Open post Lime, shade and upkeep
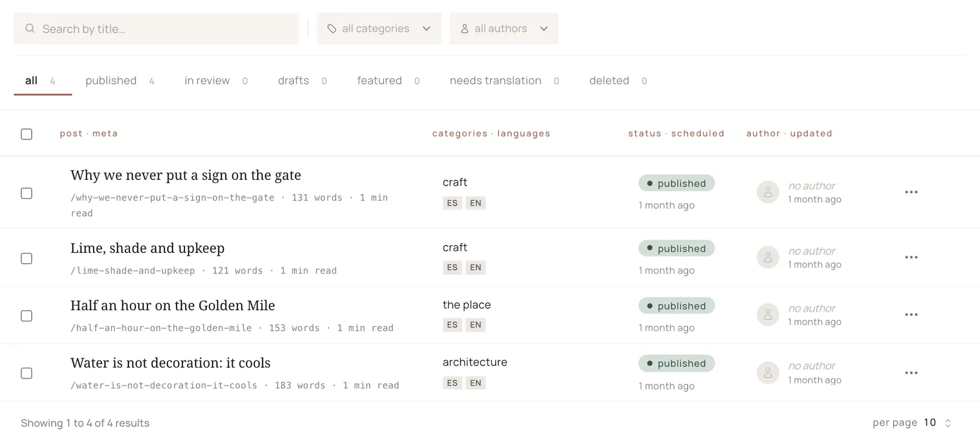Screen dimensions: 980x444 coord(148,248)
